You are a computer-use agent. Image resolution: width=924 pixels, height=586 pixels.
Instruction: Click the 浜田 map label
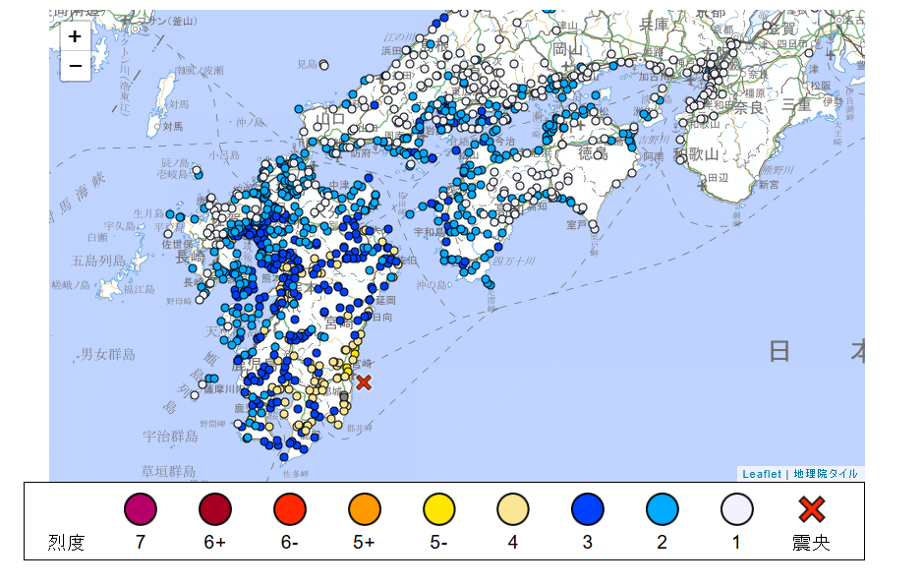391,51
